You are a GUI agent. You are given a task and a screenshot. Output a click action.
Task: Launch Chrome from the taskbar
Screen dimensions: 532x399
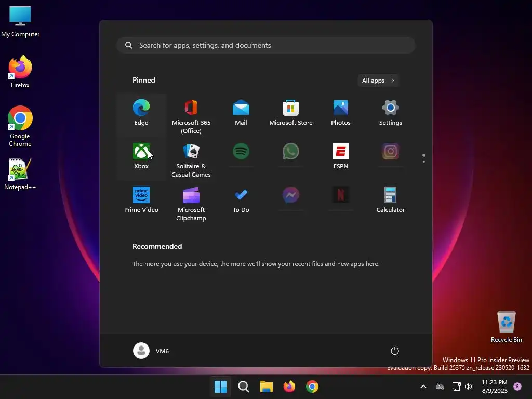[x=312, y=387]
